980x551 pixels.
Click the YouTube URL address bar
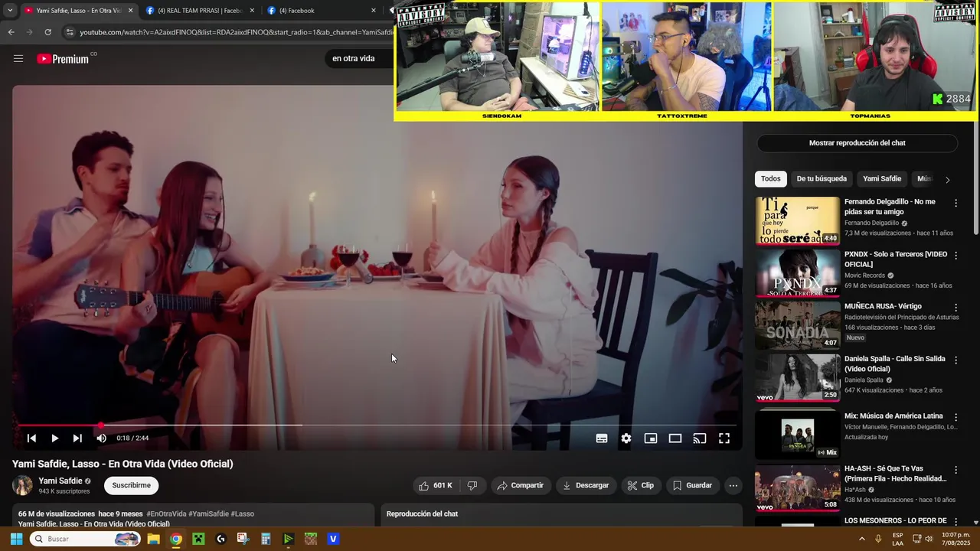[235, 32]
